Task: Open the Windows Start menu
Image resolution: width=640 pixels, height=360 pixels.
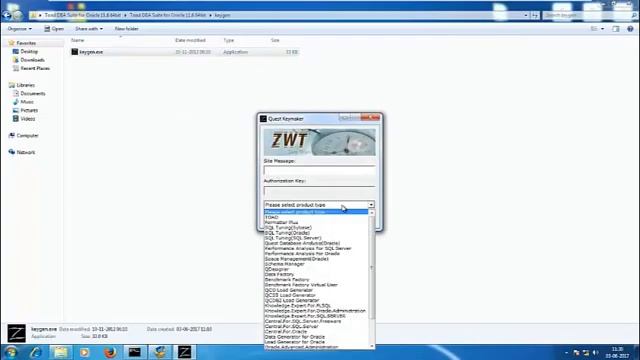Action: pos(11,352)
